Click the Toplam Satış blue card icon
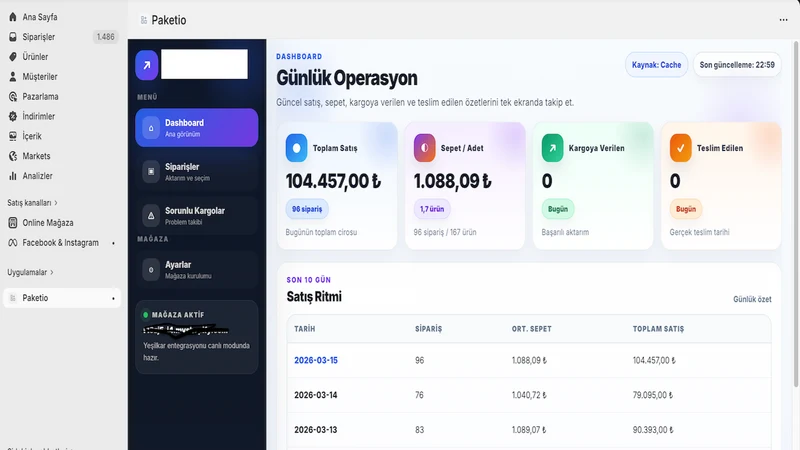Viewport: 800px width, 450px height. [296, 148]
